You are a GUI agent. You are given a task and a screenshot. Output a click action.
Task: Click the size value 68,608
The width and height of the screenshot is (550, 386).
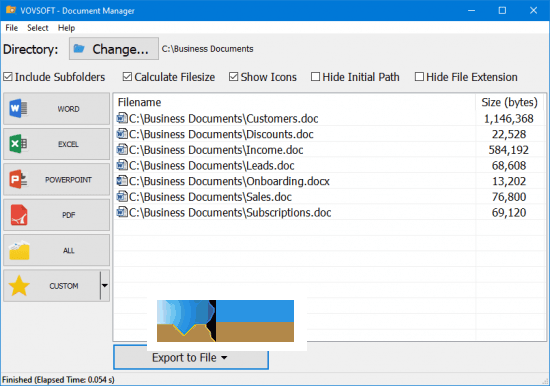509,165
